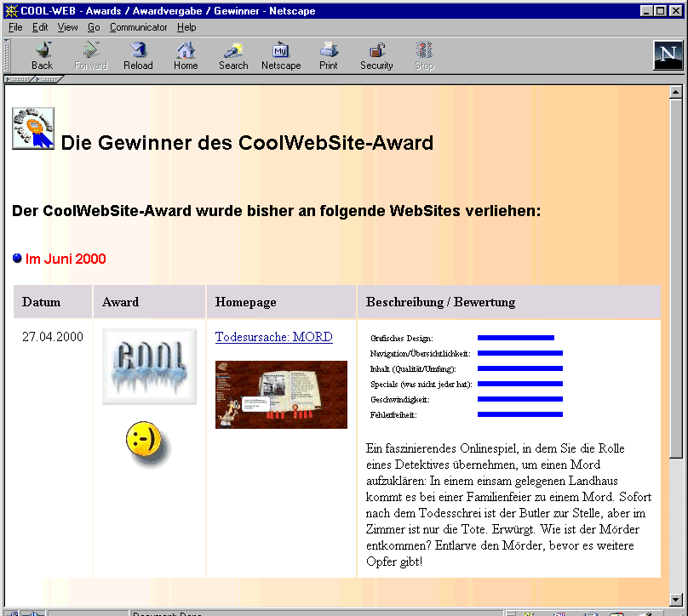Click the Netscape N logo icon
Image resolution: width=688 pixels, height=616 pixels.
(x=668, y=55)
